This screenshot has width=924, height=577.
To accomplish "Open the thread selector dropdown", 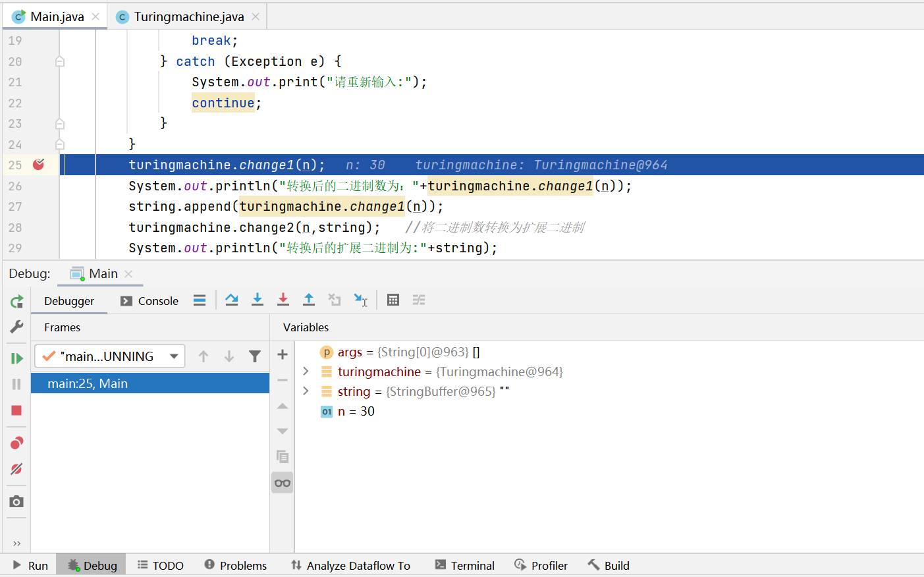I will pos(110,356).
